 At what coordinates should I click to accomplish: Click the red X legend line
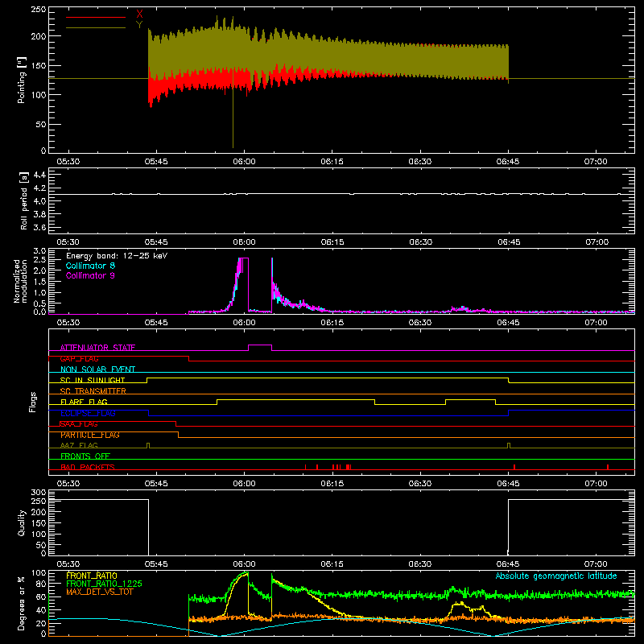pos(96,17)
